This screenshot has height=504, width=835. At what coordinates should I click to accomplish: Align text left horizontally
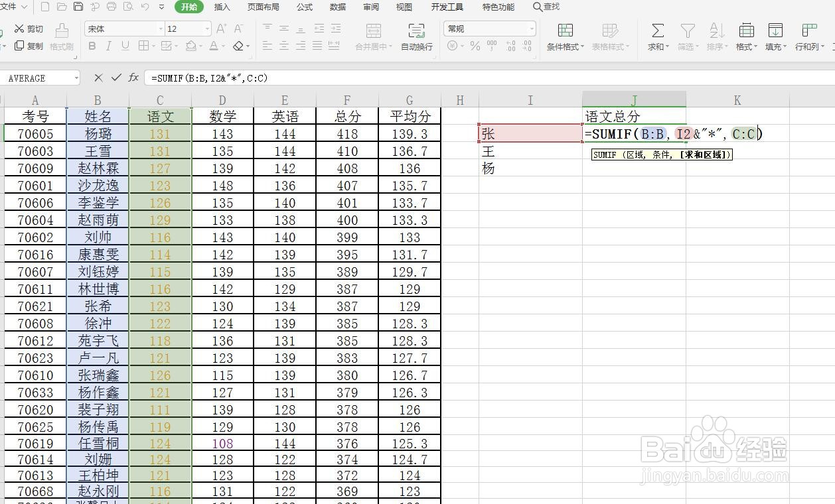[x=267, y=46]
